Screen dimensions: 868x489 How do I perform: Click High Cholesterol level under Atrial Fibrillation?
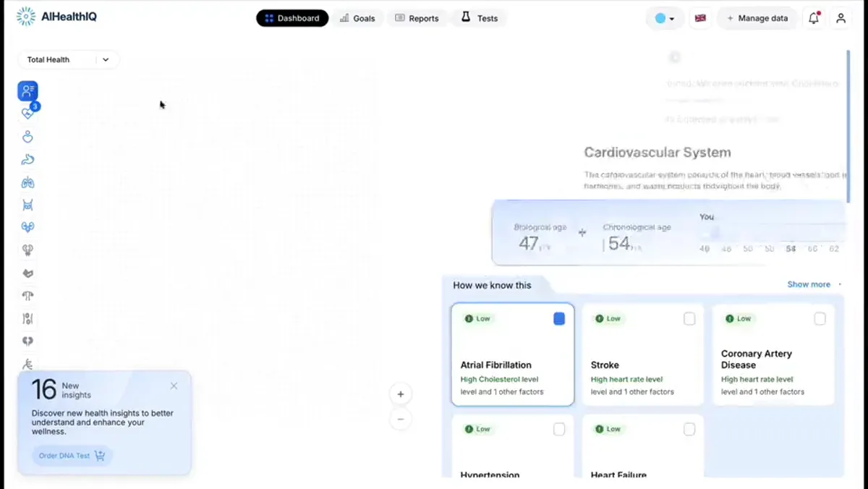[x=499, y=379]
